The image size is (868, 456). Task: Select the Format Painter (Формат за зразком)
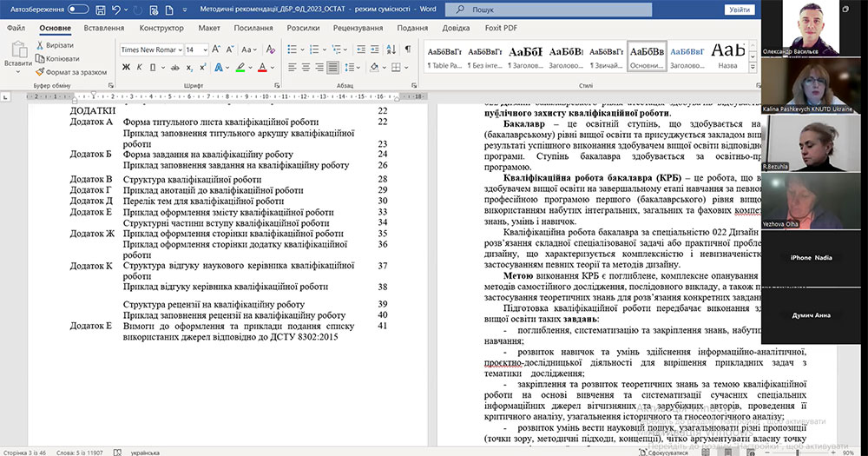click(x=71, y=72)
